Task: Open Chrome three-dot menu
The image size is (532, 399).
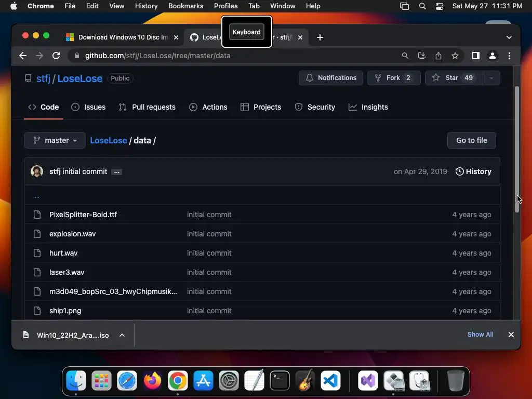Action: [509, 56]
